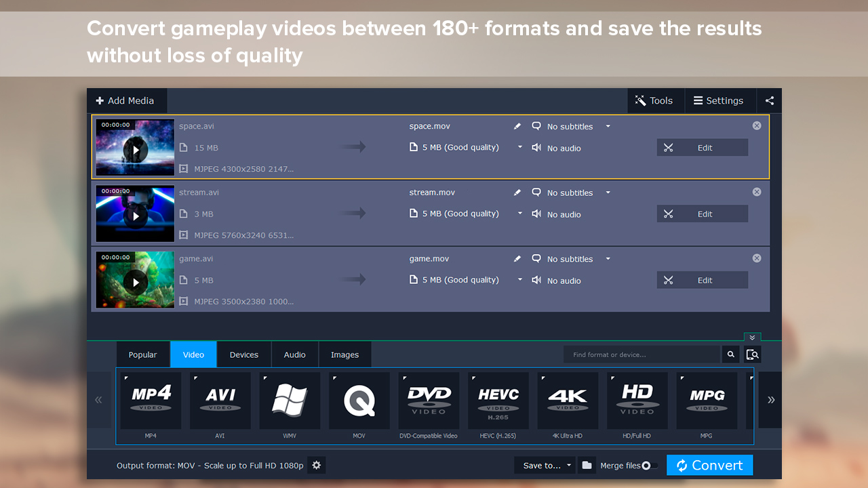Open the Settings menu

(719, 100)
